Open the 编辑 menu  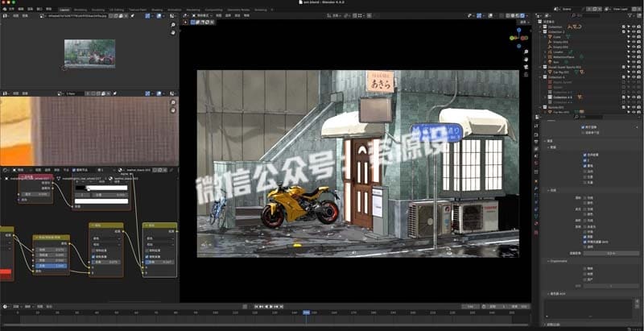(x=21, y=9)
